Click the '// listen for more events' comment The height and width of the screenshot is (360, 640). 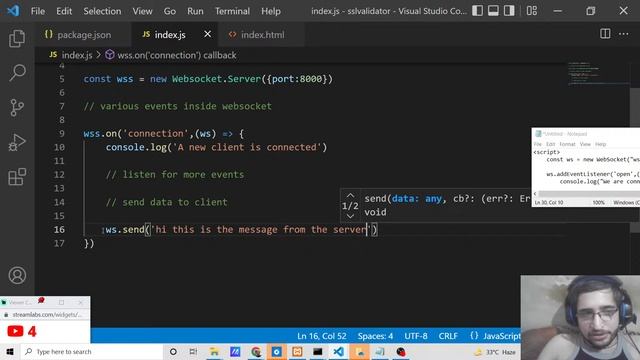[175, 175]
